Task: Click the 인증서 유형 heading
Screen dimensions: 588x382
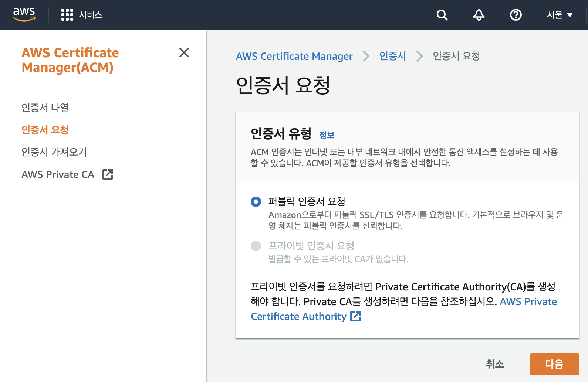Action: pos(281,133)
